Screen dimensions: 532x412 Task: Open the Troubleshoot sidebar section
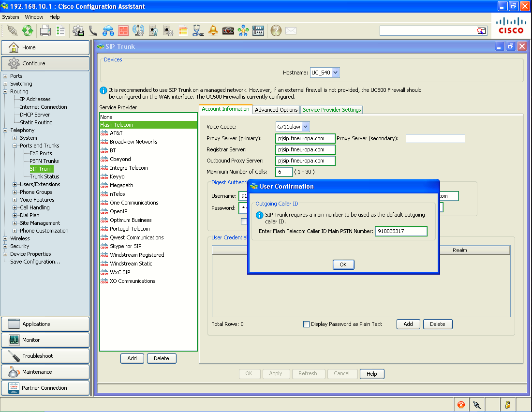45,356
